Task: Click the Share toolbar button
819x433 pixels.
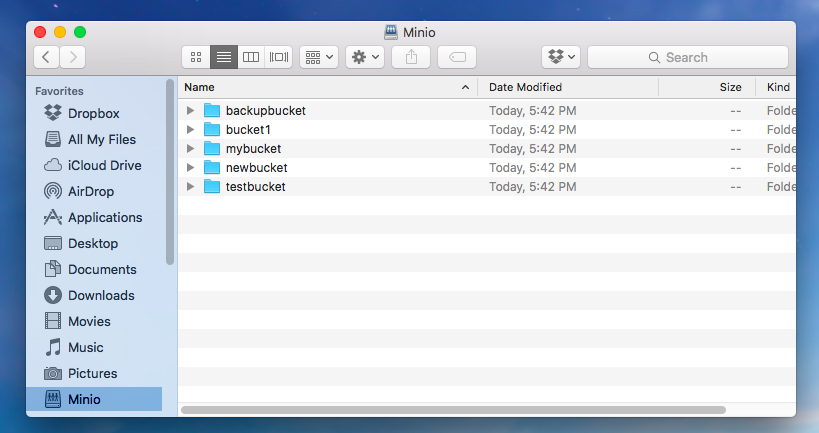Action: point(411,57)
